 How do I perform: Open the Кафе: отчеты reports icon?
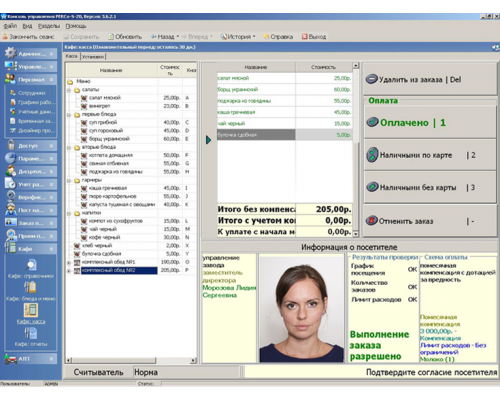coord(30,333)
